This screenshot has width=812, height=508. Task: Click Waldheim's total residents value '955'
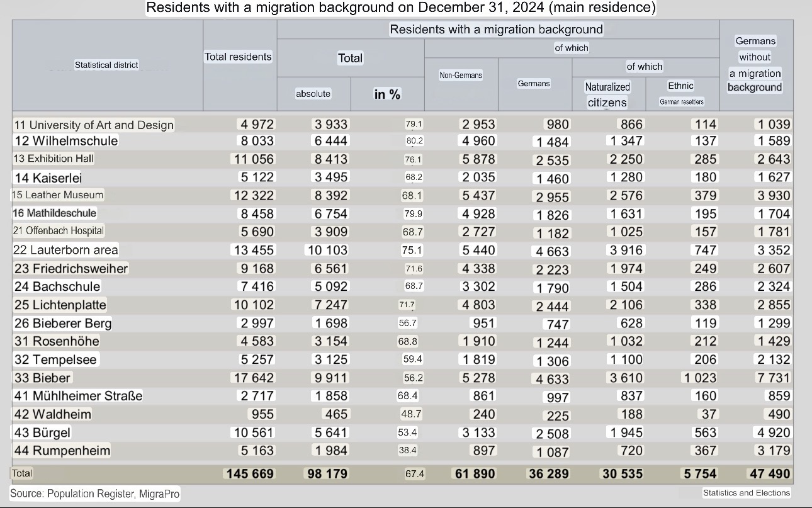(262, 414)
